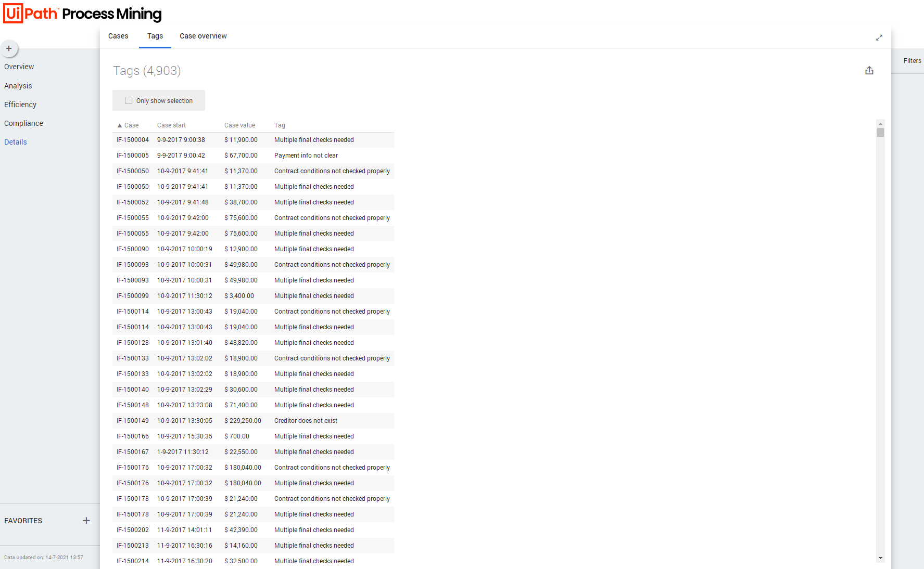Viewport: 924px width, 569px height.
Task: Go to the Compliance section
Action: pos(23,123)
